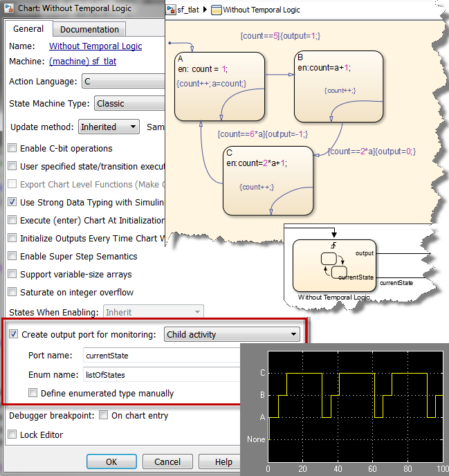This screenshot has width=449, height=476.
Task: Open the Without Temporal Logic name link
Action: [x=95, y=46]
